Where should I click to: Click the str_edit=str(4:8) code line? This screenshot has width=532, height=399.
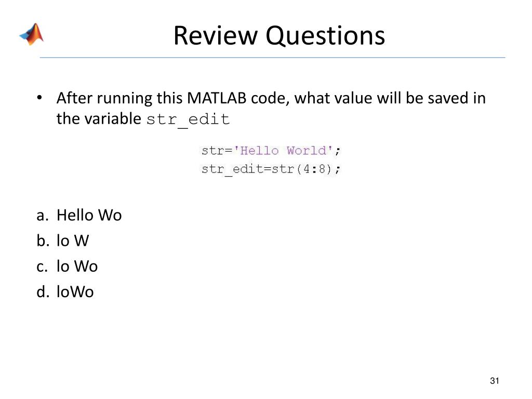pos(271,169)
